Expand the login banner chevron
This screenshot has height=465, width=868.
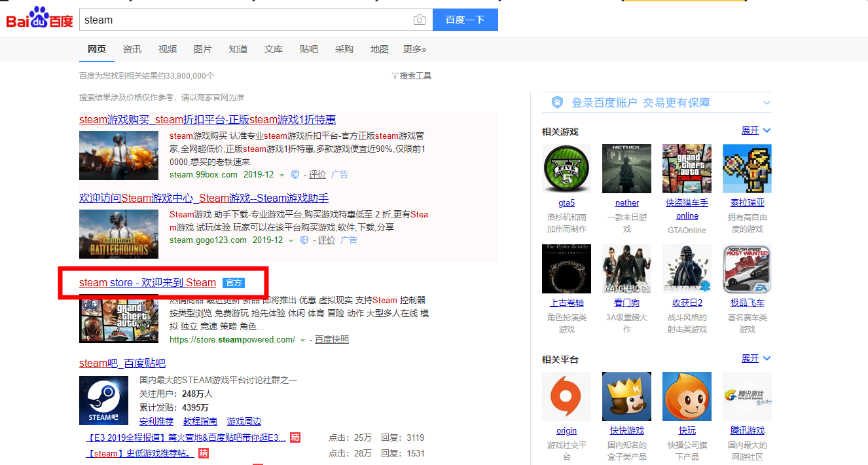[767, 103]
